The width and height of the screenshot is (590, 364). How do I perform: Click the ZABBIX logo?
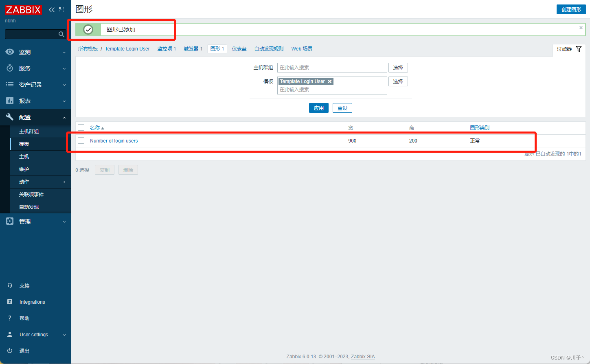tap(23, 9)
